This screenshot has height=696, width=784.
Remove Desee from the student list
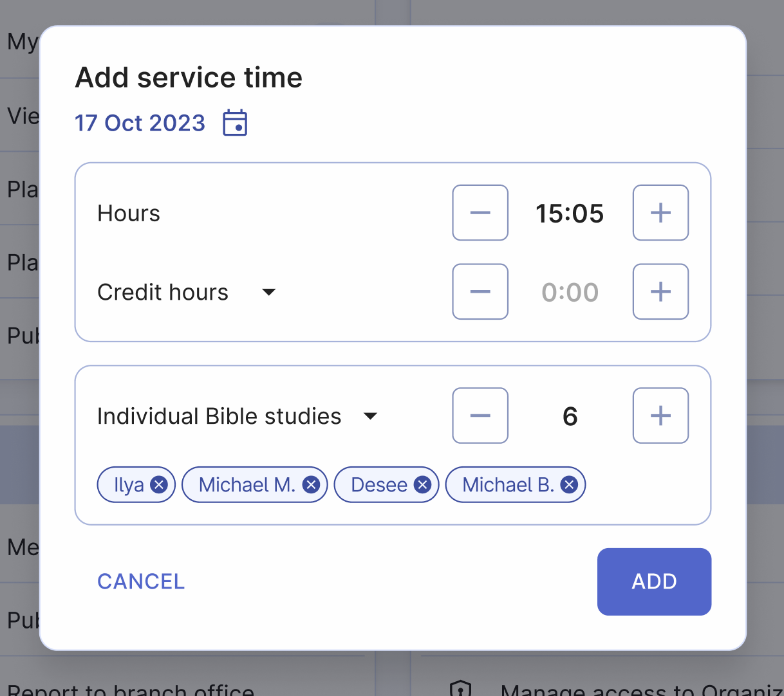[423, 485]
